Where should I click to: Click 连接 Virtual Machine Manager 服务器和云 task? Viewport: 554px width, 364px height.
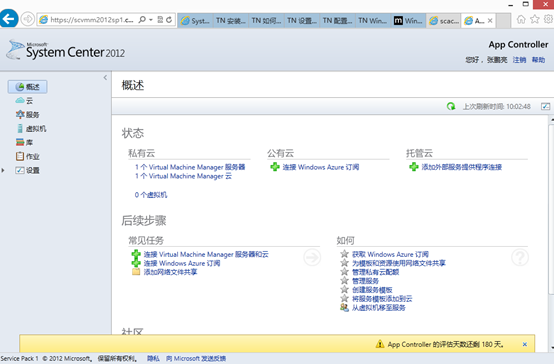(x=206, y=254)
